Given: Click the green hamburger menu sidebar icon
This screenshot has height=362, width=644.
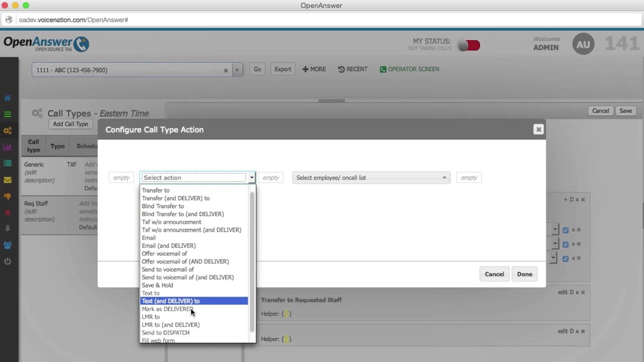Looking at the screenshot, I should [8, 114].
